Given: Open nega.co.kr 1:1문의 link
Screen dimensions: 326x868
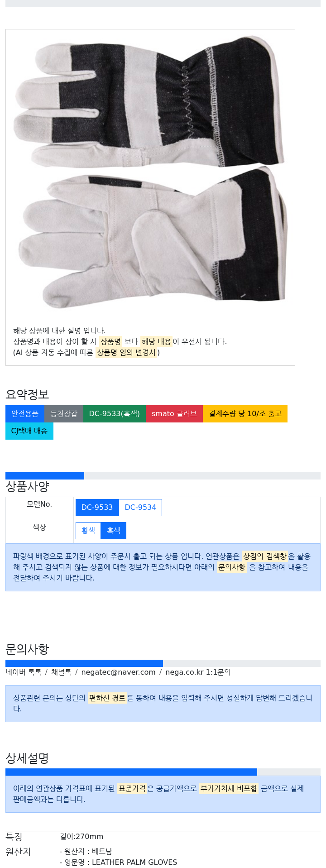Looking at the screenshot, I should pyautogui.click(x=198, y=672).
